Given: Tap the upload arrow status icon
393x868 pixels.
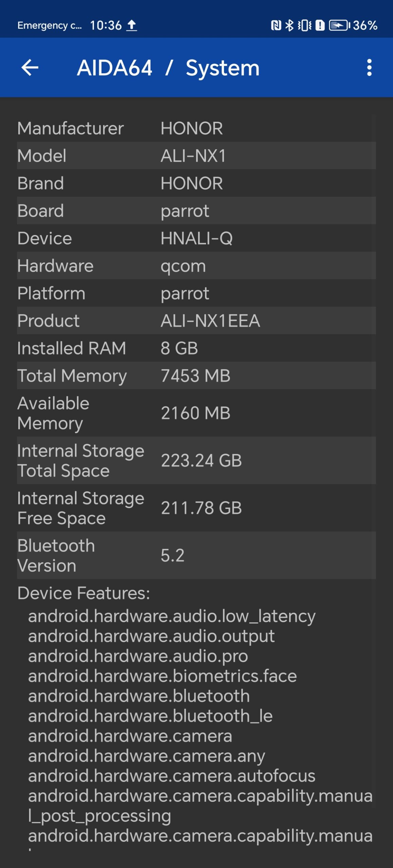Looking at the screenshot, I should (x=132, y=25).
